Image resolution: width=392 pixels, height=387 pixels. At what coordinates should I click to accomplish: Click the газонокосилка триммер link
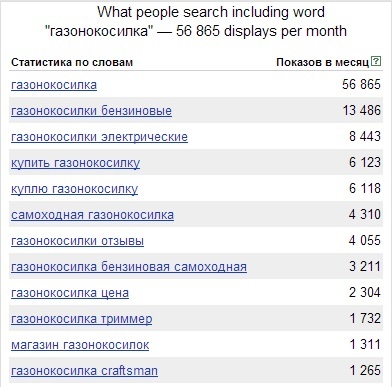click(82, 319)
